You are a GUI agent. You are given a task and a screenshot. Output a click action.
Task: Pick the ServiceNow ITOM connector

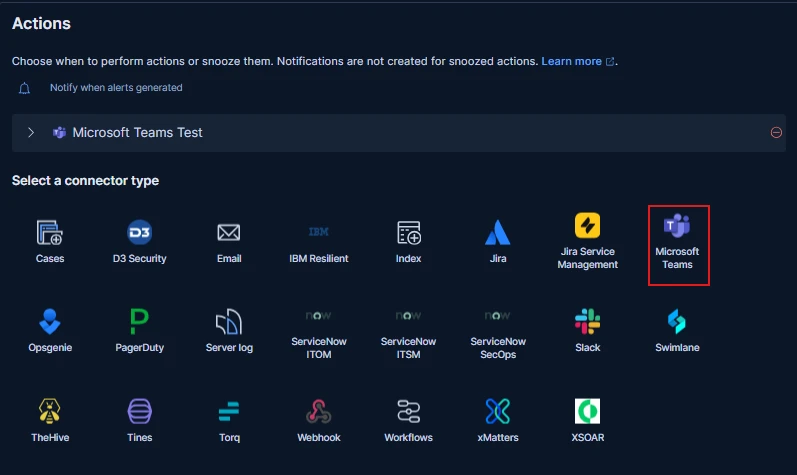coord(319,334)
